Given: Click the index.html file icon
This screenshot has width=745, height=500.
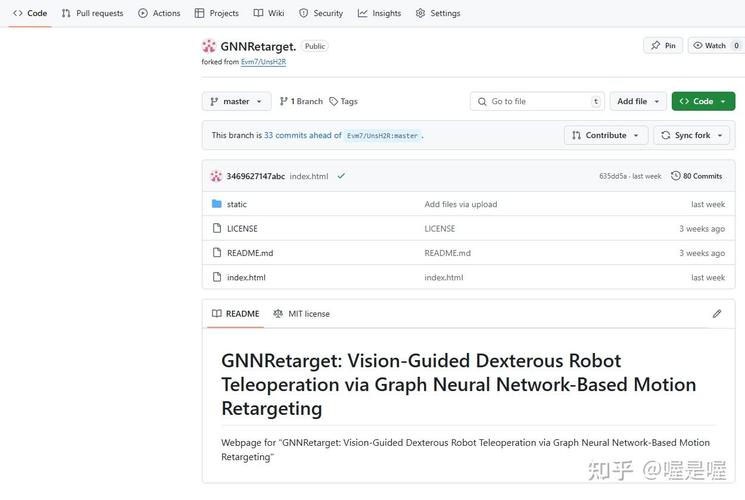Looking at the screenshot, I should (x=217, y=277).
